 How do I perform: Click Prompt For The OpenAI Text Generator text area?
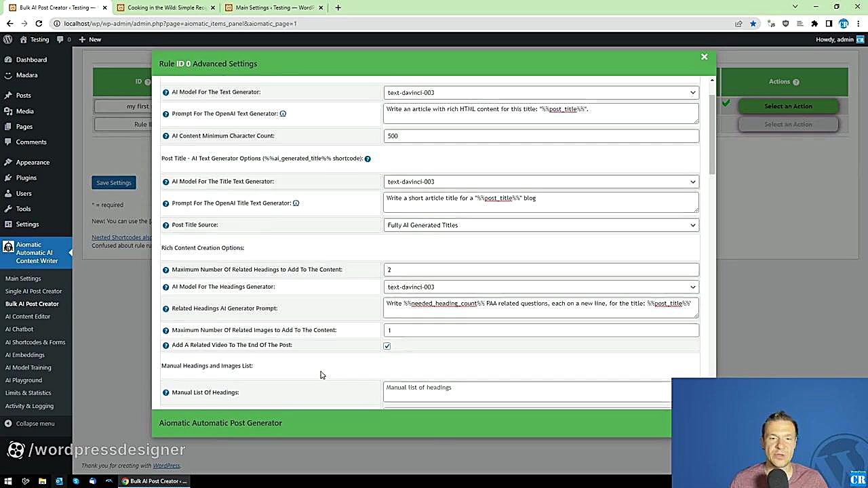pos(541,113)
